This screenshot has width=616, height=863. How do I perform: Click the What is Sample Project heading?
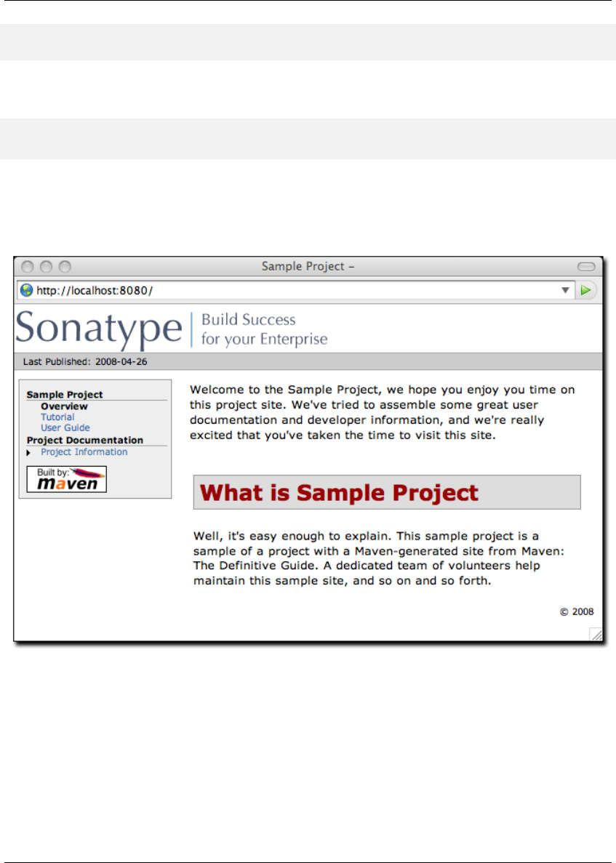[339, 493]
